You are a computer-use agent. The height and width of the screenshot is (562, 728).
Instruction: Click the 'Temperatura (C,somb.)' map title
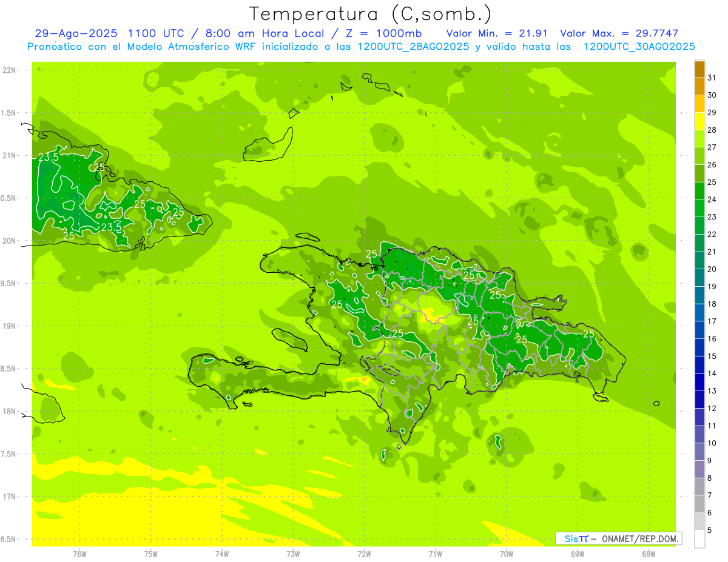click(371, 15)
